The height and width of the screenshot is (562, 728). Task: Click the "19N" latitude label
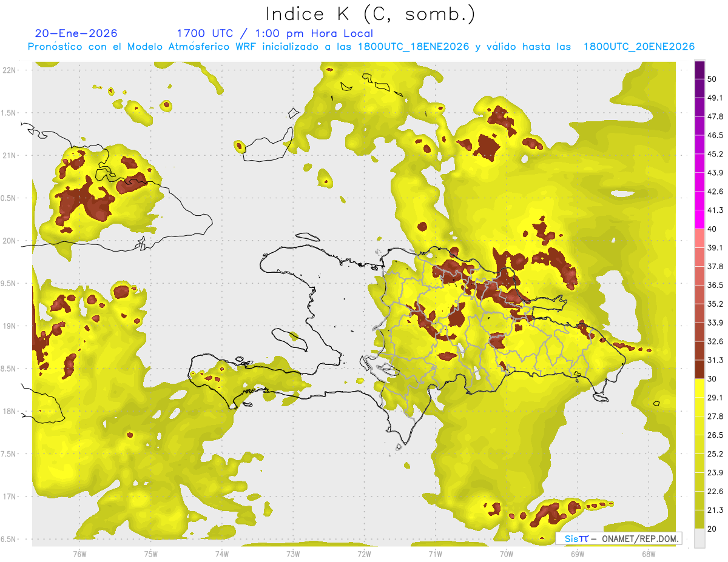[x=10, y=326]
